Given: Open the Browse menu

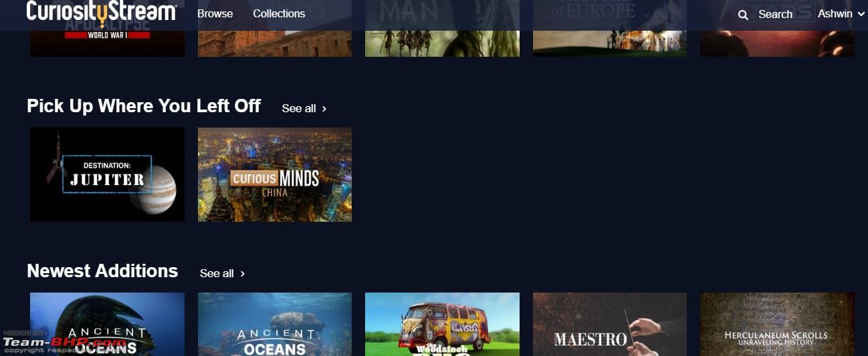Looking at the screenshot, I should (215, 13).
